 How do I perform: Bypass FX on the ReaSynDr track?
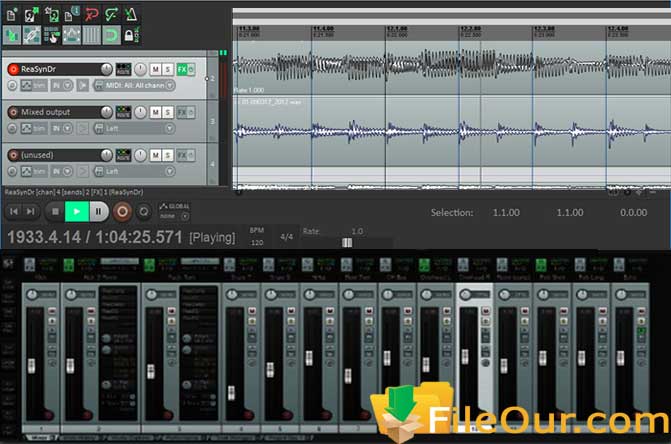[191, 69]
